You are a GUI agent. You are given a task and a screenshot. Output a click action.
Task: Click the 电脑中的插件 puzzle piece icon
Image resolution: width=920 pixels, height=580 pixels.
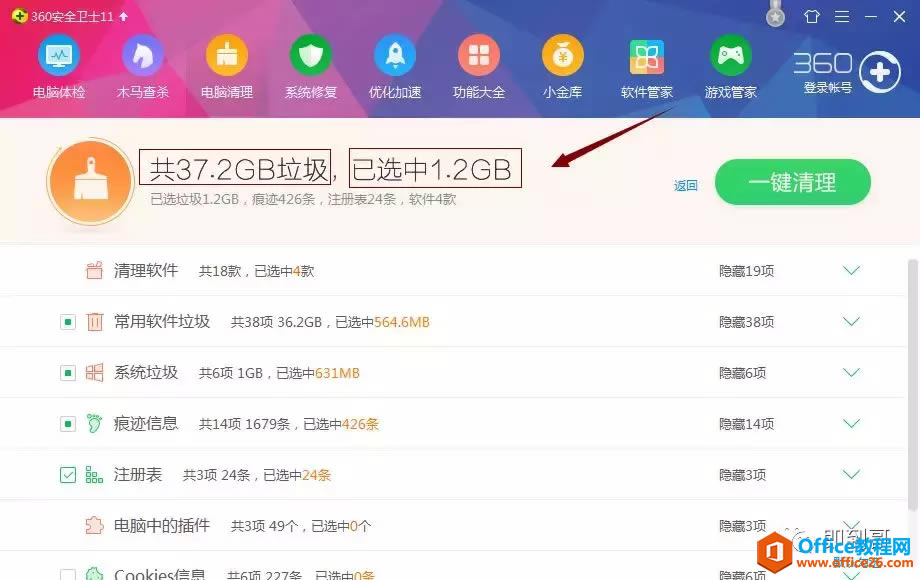pos(94,525)
